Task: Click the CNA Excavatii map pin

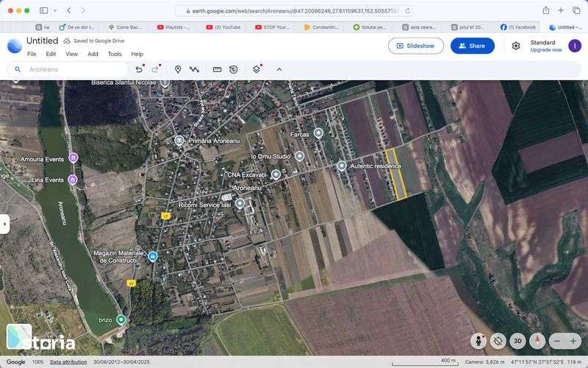Action: point(276,174)
